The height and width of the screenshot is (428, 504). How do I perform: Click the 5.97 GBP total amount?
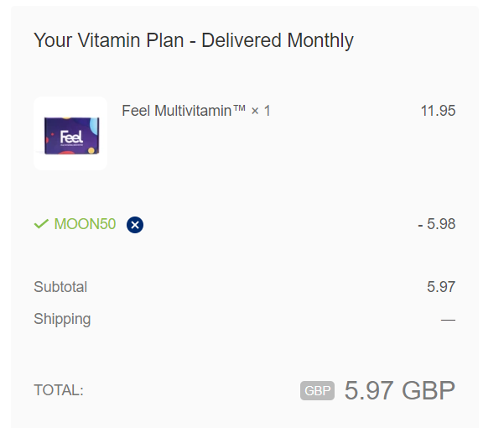point(400,391)
